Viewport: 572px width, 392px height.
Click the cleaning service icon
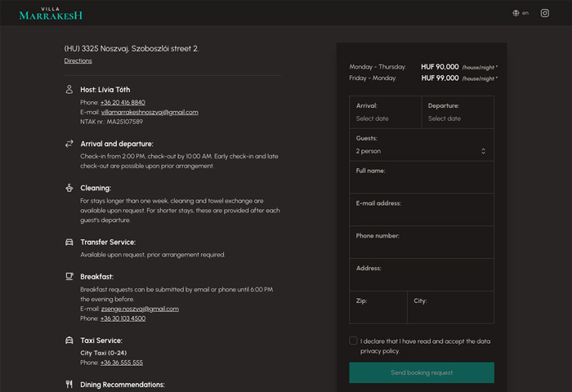pyautogui.click(x=69, y=188)
